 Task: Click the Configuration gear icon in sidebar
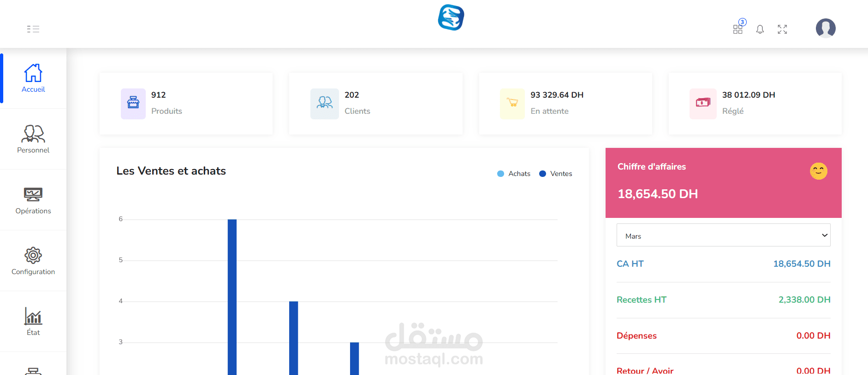click(x=33, y=255)
